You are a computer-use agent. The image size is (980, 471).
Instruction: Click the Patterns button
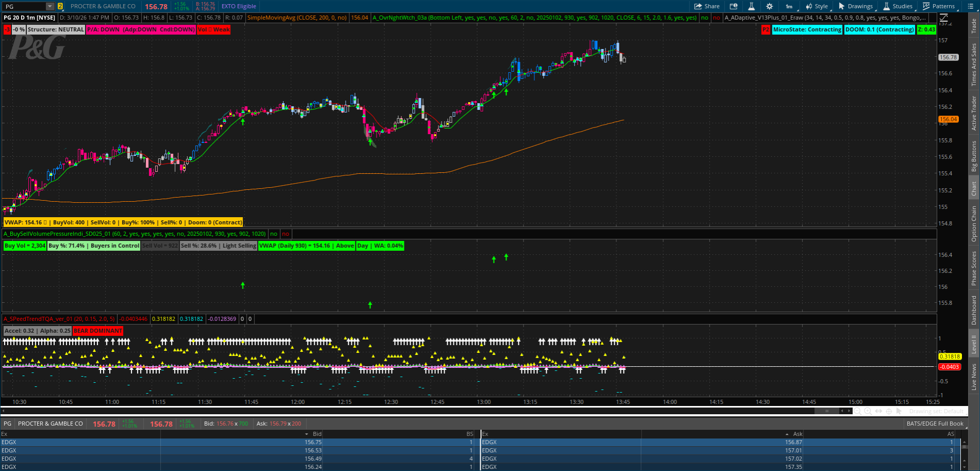939,6
